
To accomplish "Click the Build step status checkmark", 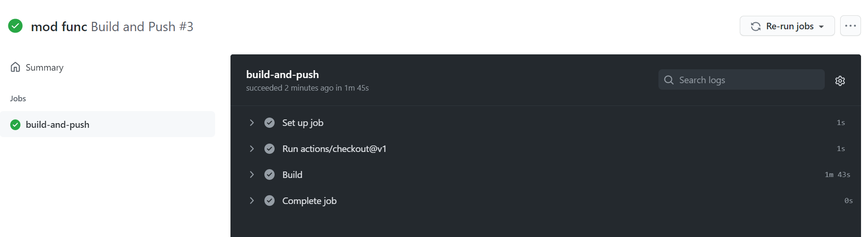I will pos(270,175).
